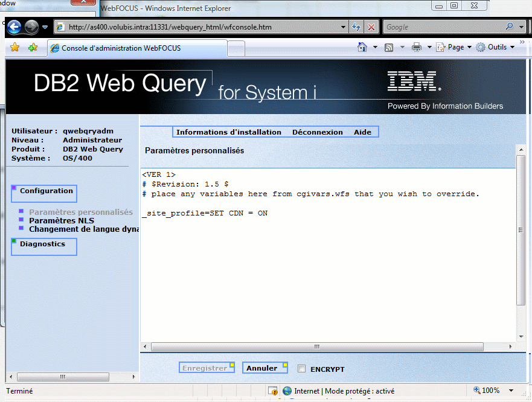Toggle the ENCRYPT checkbox

point(301,368)
